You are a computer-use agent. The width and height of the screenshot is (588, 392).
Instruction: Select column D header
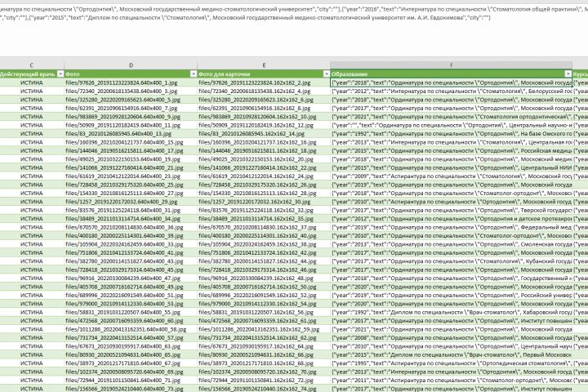click(x=131, y=65)
